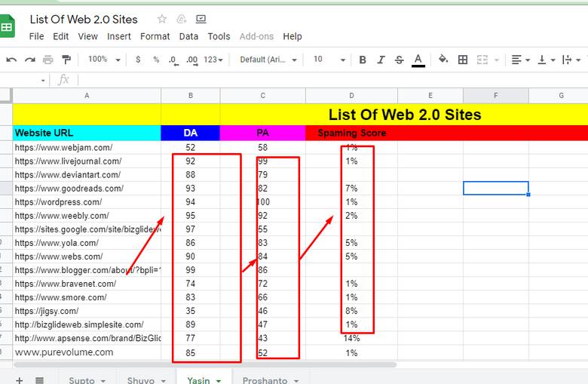Select cell https://www.goodreads.com/
This screenshot has width=588, height=384.
tap(87, 189)
